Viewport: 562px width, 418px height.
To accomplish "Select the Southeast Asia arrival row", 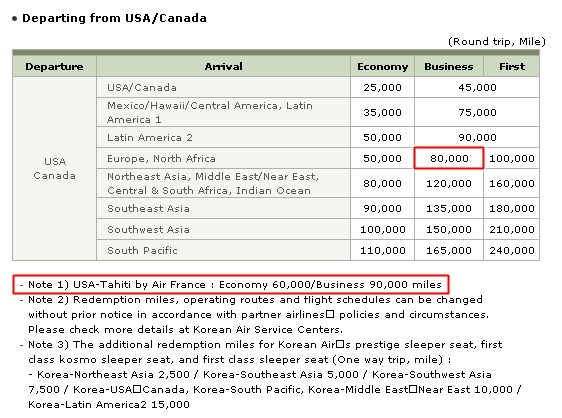I will 223,208.
